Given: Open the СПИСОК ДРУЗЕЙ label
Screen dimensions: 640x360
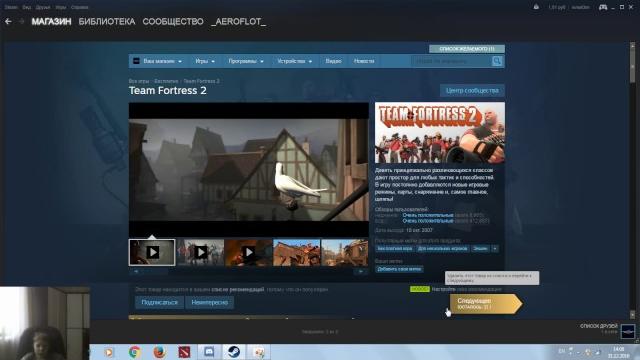Looking at the screenshot, I should (x=599, y=326).
